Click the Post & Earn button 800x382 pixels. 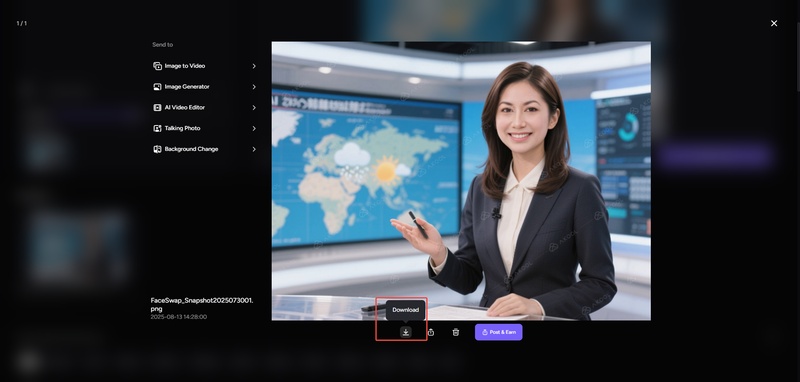498,332
